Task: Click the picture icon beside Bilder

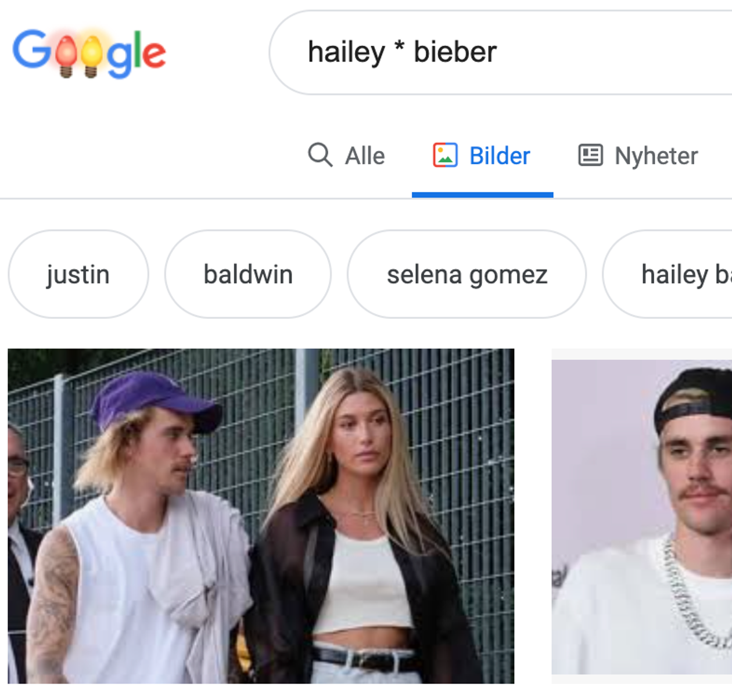Action: click(445, 155)
